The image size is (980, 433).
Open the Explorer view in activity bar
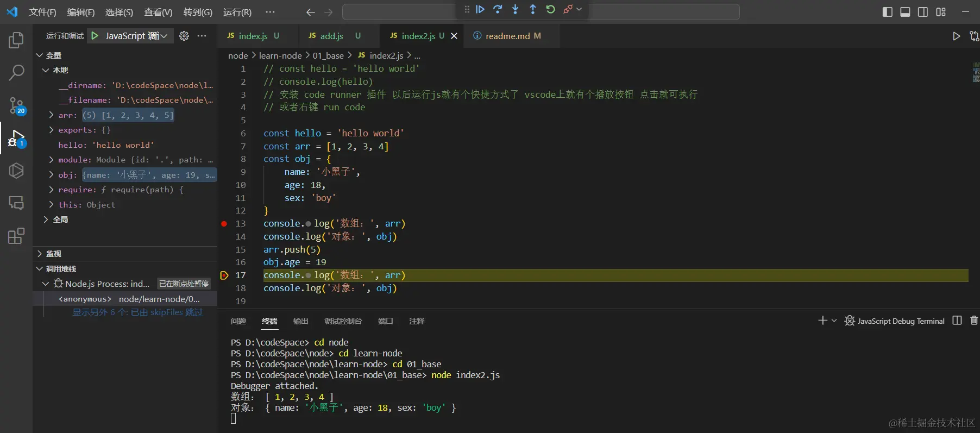point(16,40)
